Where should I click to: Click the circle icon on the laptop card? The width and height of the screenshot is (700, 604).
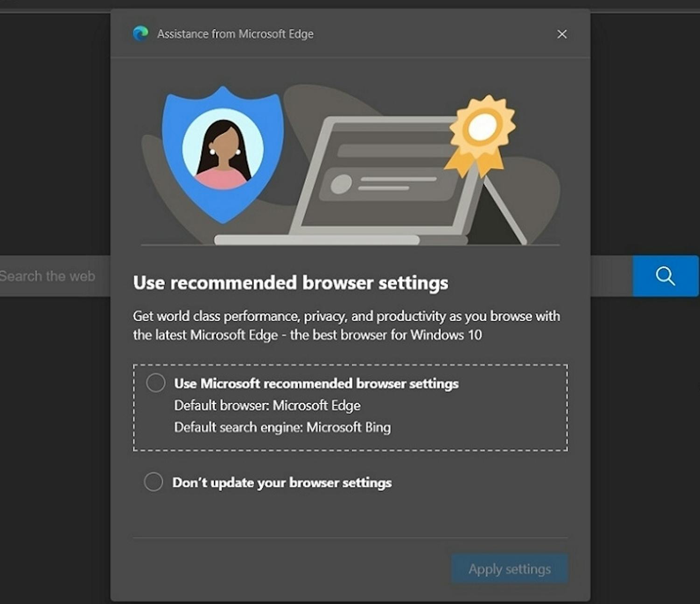click(342, 183)
